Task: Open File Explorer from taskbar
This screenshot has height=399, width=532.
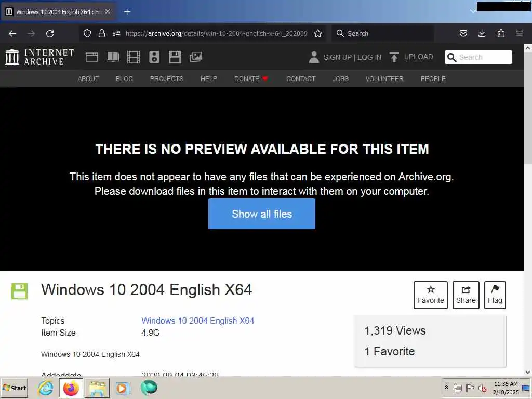Action: (97, 388)
